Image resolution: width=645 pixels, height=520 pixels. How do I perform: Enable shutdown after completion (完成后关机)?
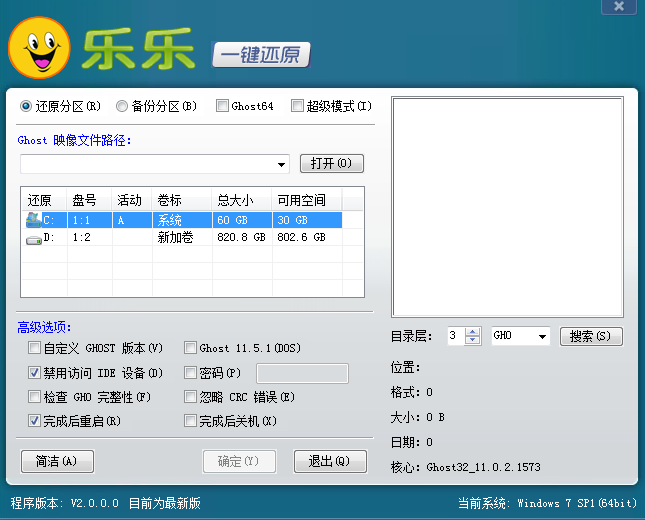coord(191,421)
